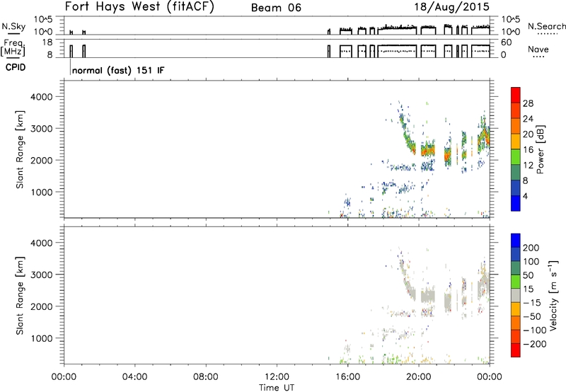Click the 'N.Search' legend label
Screen dimensions: 566x392
point(546,26)
